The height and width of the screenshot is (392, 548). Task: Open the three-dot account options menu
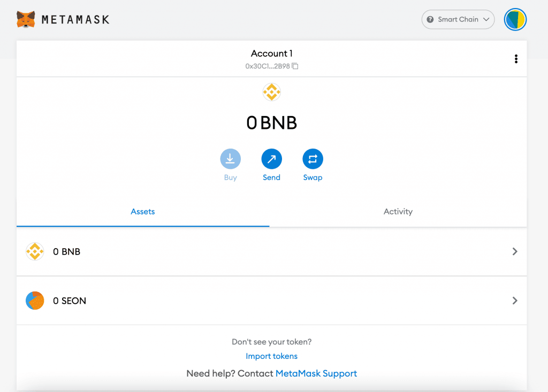(516, 59)
